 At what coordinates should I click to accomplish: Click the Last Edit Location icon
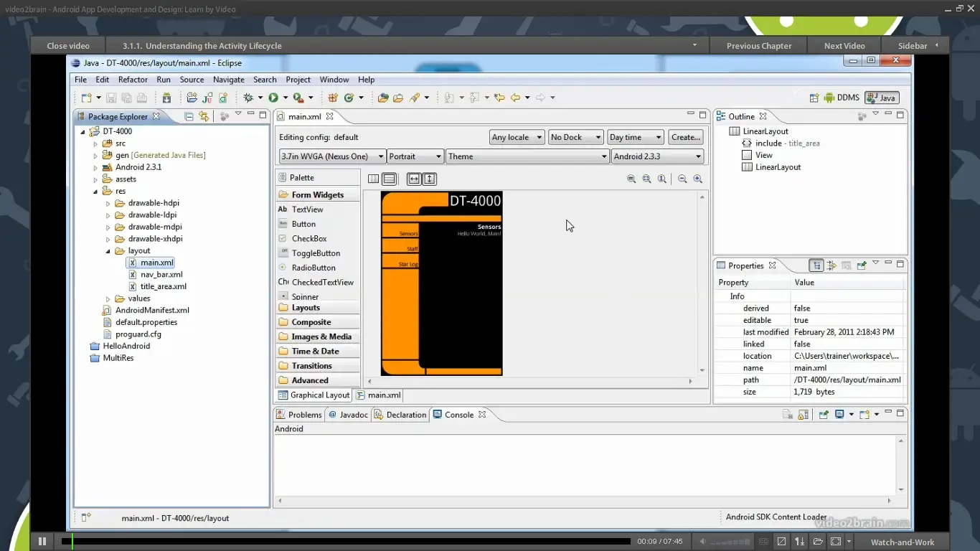(500, 98)
